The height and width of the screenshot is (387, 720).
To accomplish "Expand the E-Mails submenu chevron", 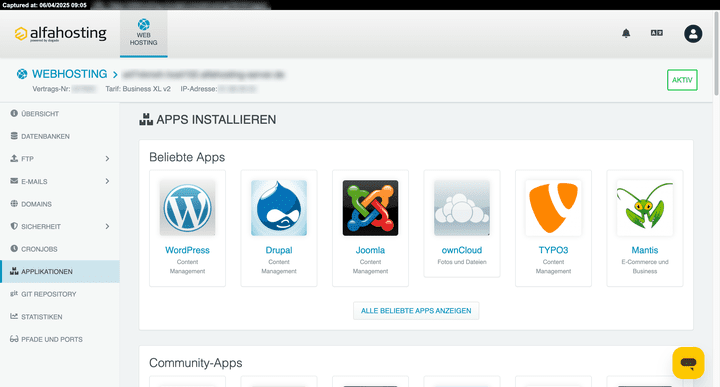I will click(x=107, y=181).
